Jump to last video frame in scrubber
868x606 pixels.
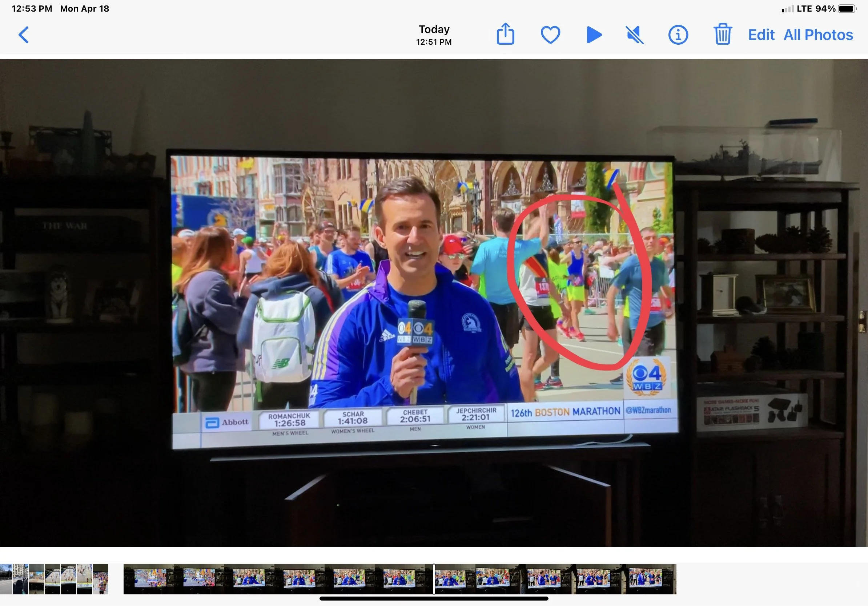[x=651, y=579]
